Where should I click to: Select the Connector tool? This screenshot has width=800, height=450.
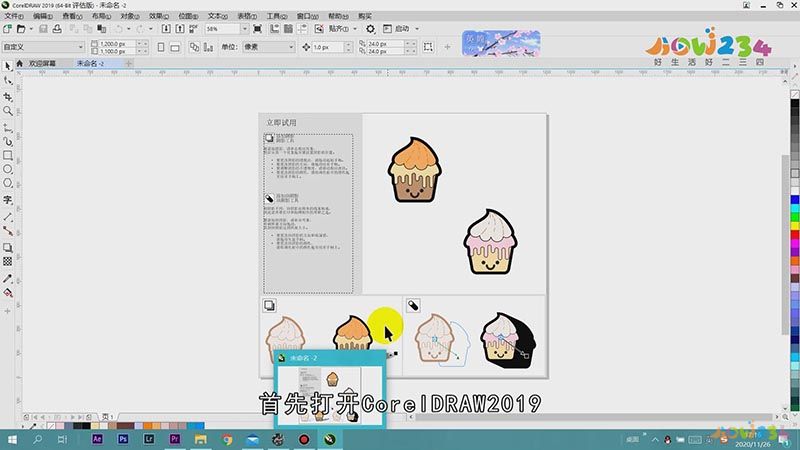8,231
